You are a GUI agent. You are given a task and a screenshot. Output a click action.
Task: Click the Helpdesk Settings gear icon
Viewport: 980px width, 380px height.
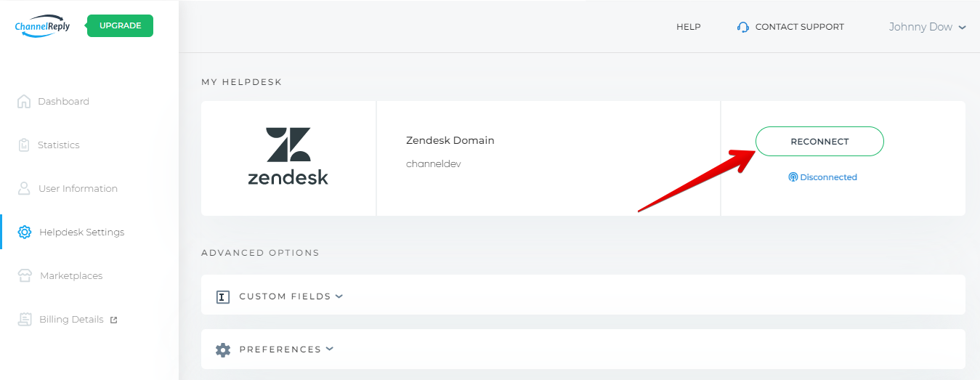25,232
